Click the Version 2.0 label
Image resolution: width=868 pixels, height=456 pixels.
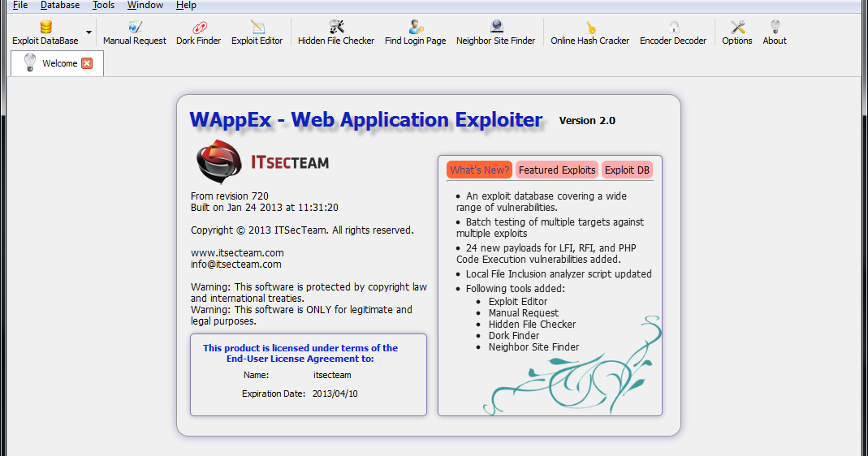(x=587, y=121)
